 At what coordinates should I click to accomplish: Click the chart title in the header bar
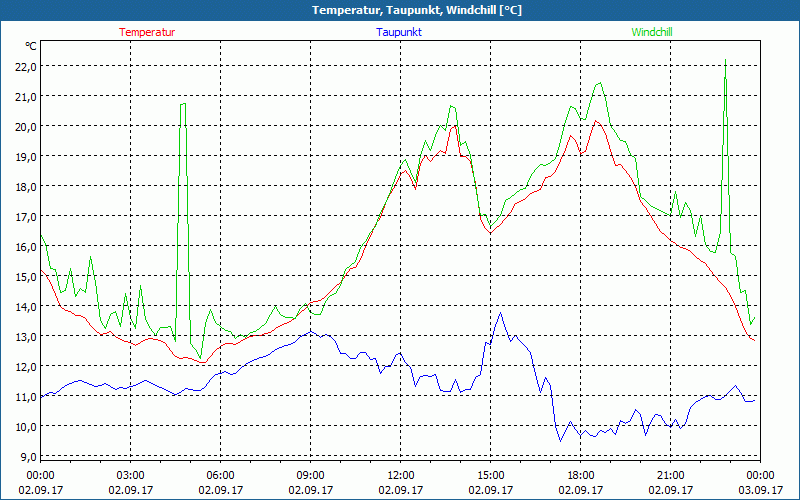coord(402,10)
